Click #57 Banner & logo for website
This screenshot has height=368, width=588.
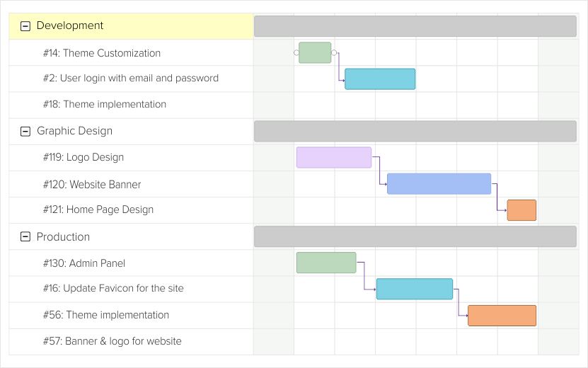click(112, 341)
